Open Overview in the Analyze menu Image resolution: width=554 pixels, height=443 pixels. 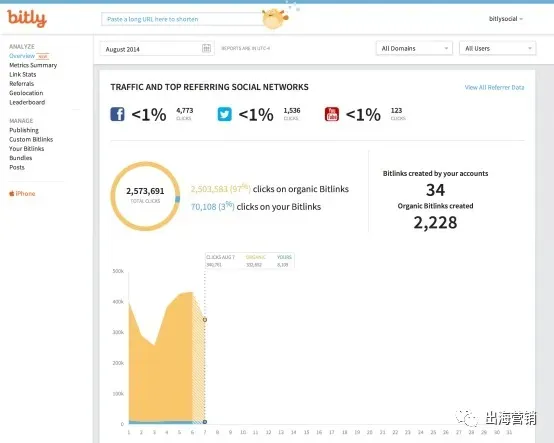pos(22,56)
